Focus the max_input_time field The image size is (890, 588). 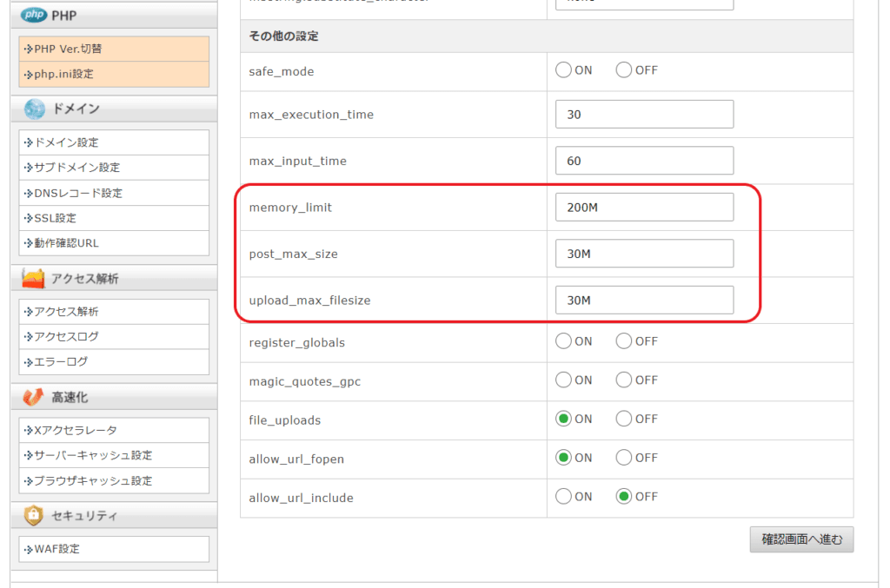click(x=644, y=161)
